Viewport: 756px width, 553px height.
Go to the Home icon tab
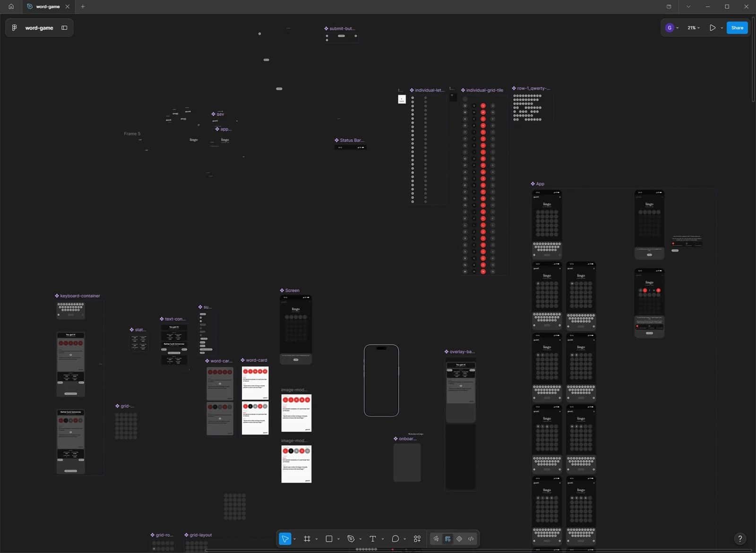[x=11, y=7]
